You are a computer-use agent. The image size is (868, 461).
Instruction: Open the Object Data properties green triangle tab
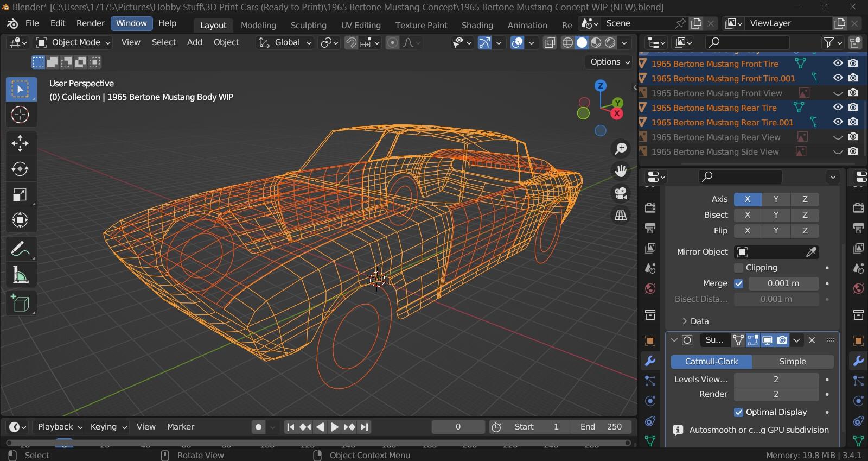pos(650,440)
